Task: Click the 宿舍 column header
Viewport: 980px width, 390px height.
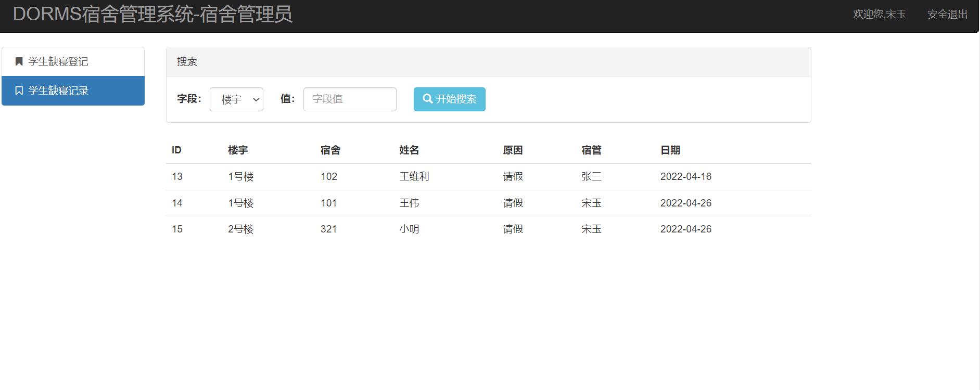Action: [x=330, y=150]
